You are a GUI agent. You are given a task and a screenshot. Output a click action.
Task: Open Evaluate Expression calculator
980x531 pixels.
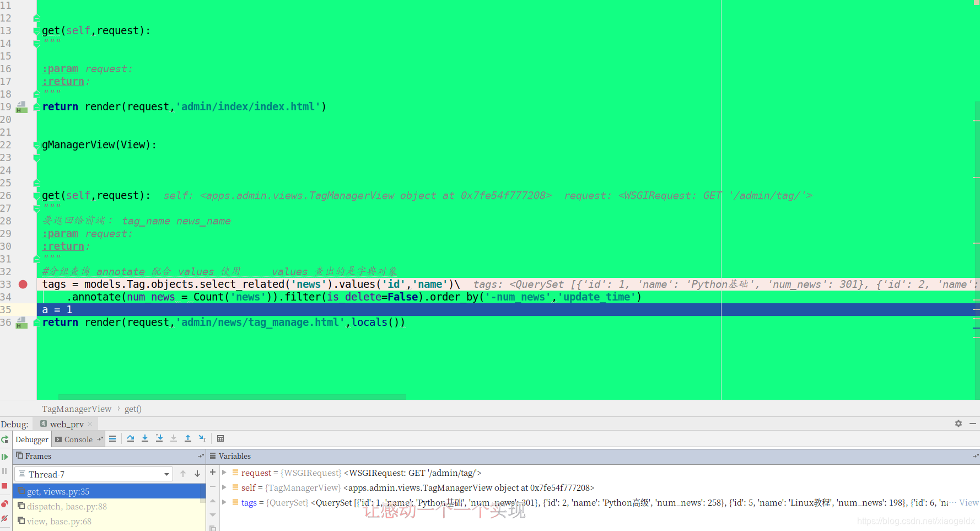point(220,439)
